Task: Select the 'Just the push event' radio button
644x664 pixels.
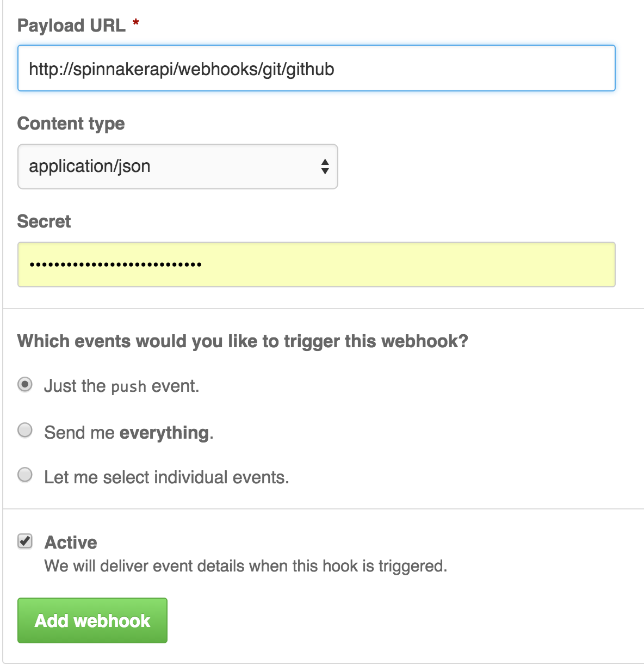Action: (25, 385)
